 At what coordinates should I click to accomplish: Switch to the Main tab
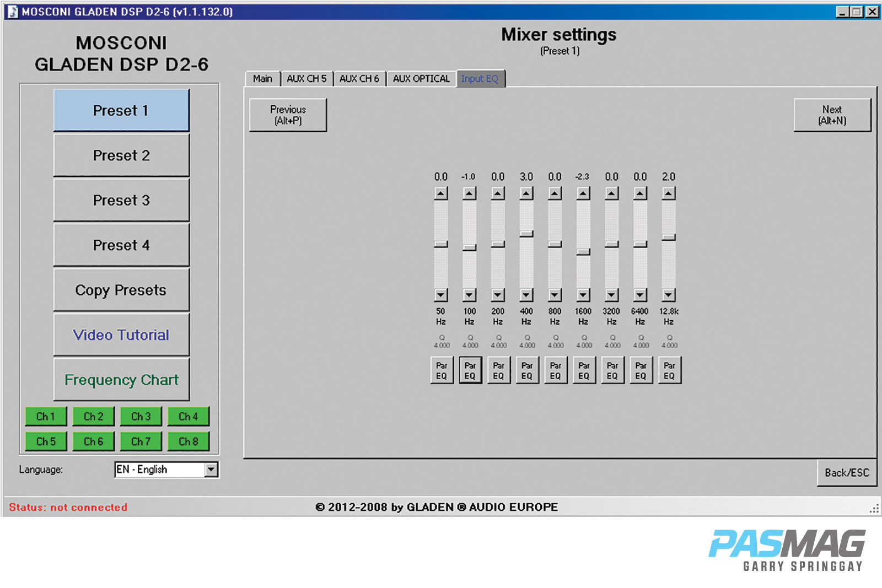click(x=263, y=79)
